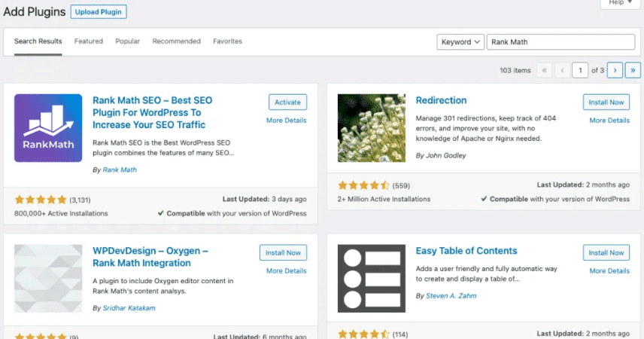The height and width of the screenshot is (339, 644).
Task: Activate the Rank Math SEO plugin
Action: [x=287, y=102]
